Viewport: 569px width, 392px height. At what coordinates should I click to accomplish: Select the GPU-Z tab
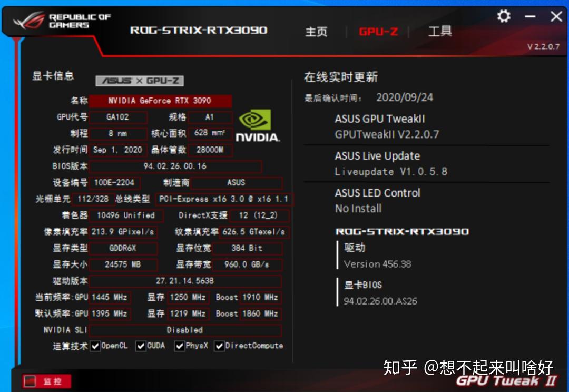point(378,32)
